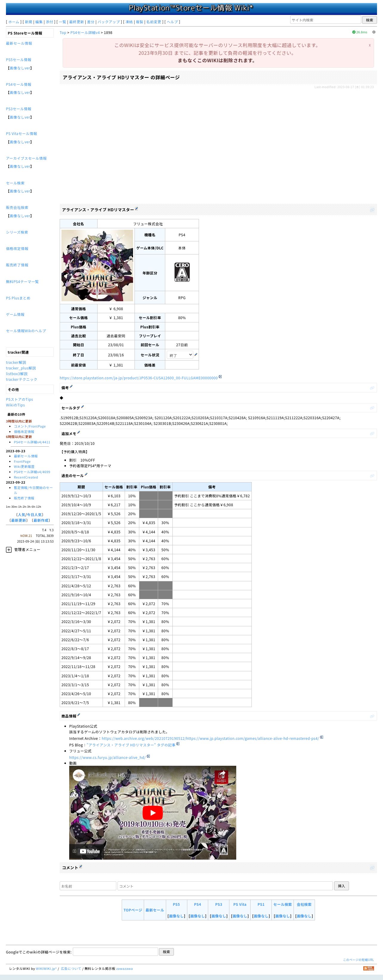Click the 最新作成 link in the sidebar
Viewport: 383px width, 980px height.
(x=41, y=521)
